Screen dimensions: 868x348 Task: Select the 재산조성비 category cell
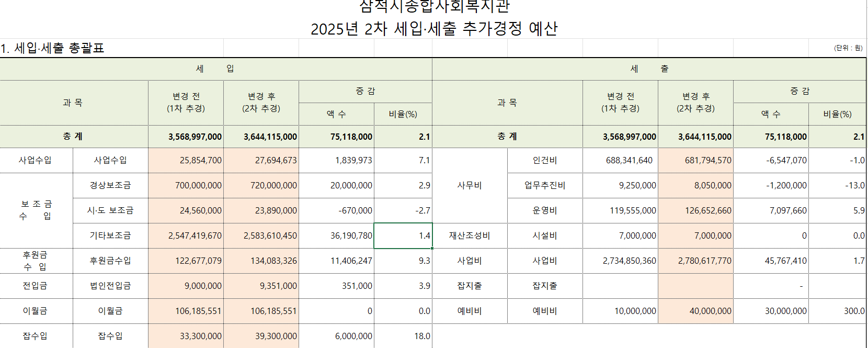(x=470, y=235)
